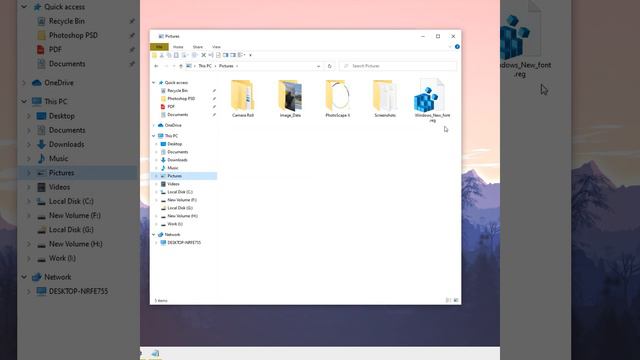This screenshot has width=640, height=360.
Task: Click the Delete X icon in quick toolbar
Action: click(x=203, y=55)
